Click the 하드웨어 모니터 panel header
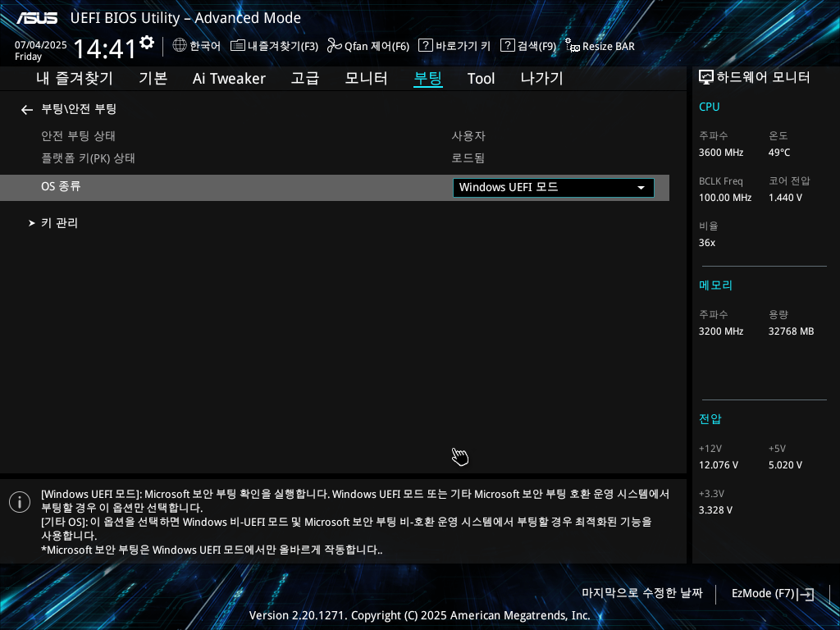 (755, 78)
